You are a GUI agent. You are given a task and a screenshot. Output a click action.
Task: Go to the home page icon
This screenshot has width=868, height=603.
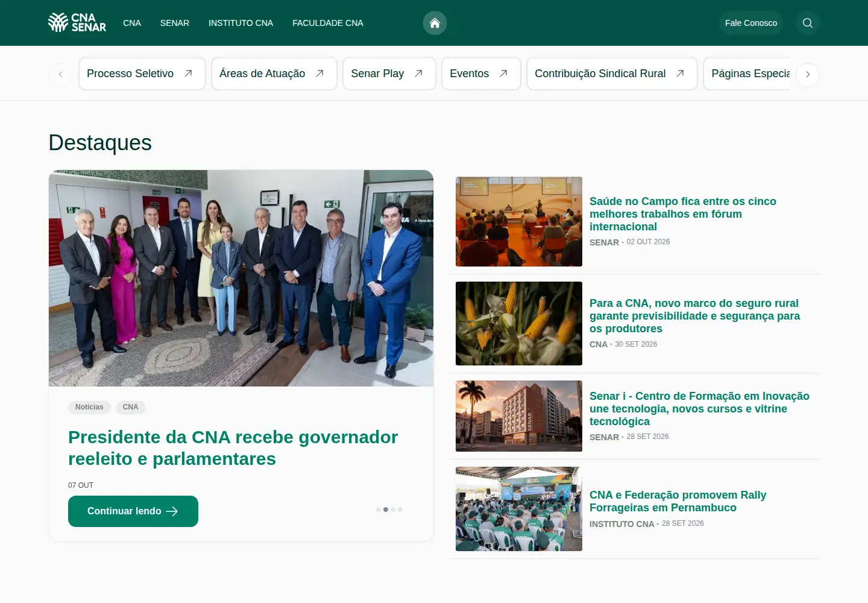[435, 23]
